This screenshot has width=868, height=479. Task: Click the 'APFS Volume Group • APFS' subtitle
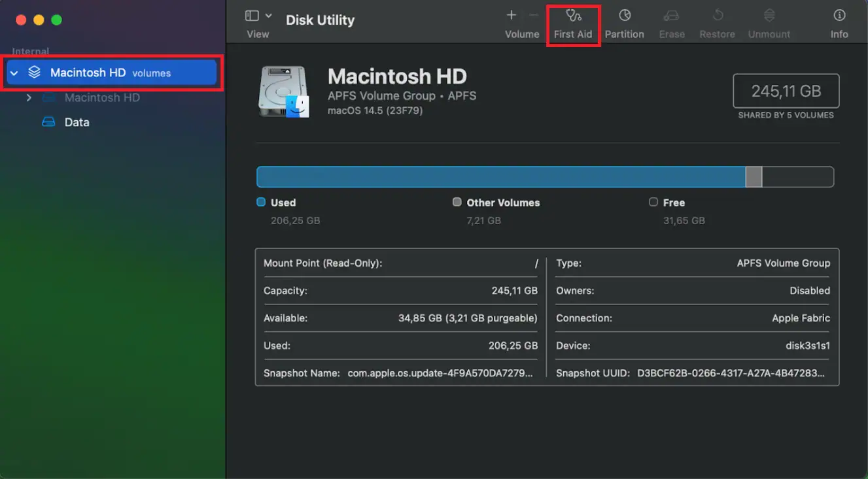(x=402, y=96)
